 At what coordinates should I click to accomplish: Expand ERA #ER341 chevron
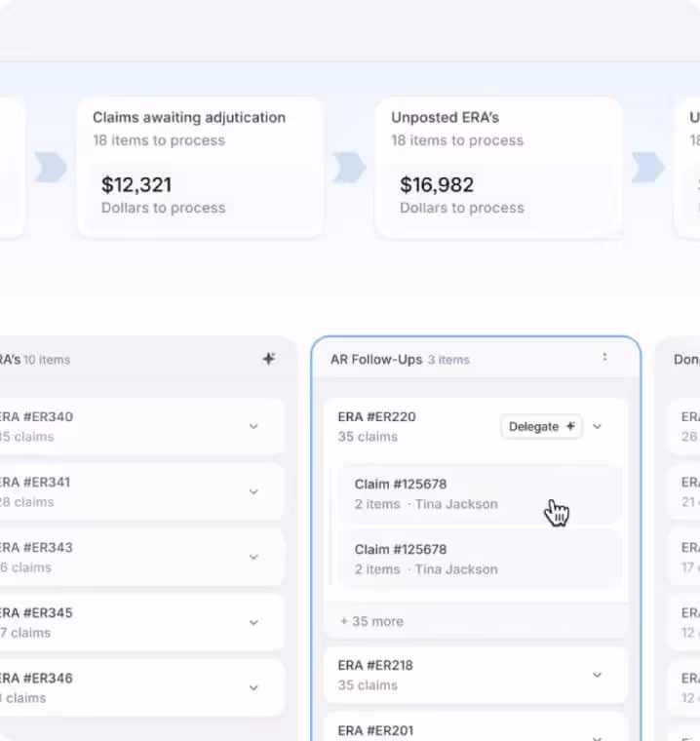[253, 492]
